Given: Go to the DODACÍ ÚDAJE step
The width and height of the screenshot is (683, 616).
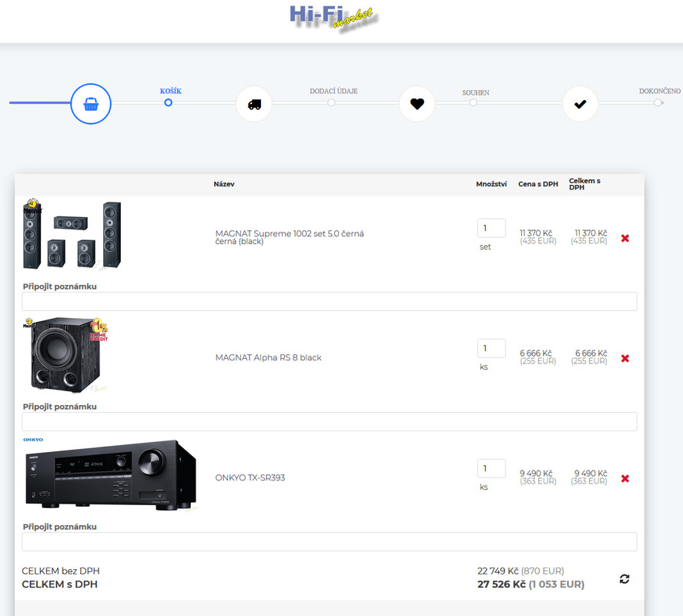Looking at the screenshot, I should [333, 91].
